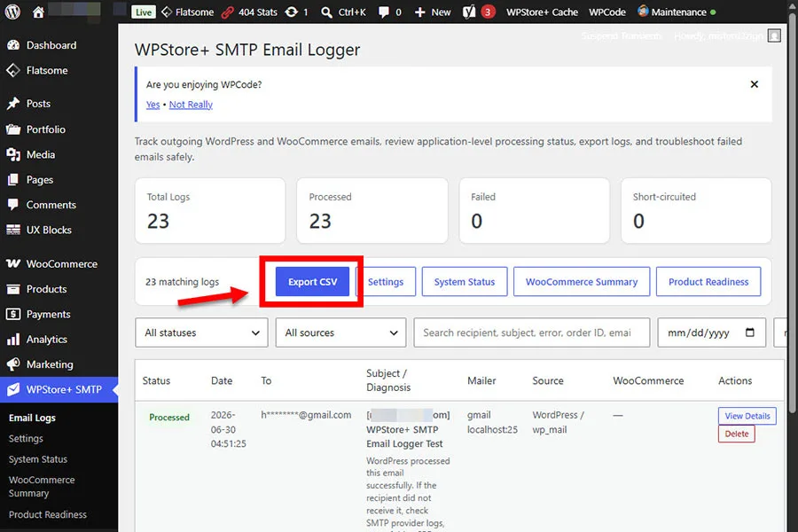
Task: Visit site via home icon
Action: pos(38,12)
